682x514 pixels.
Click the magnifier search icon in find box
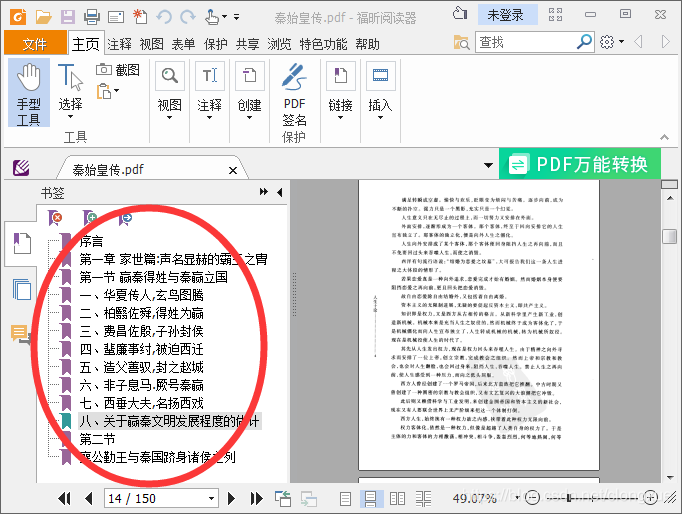tap(584, 42)
